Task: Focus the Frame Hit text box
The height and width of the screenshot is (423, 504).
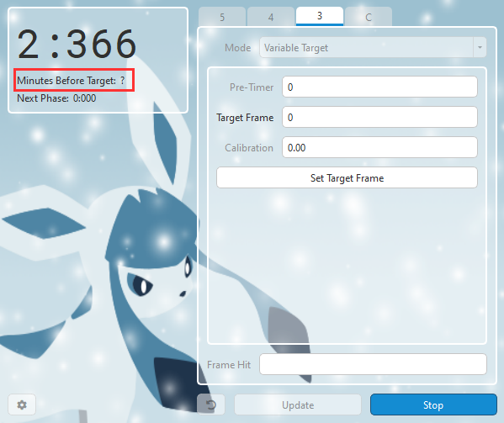Action: tap(373, 364)
